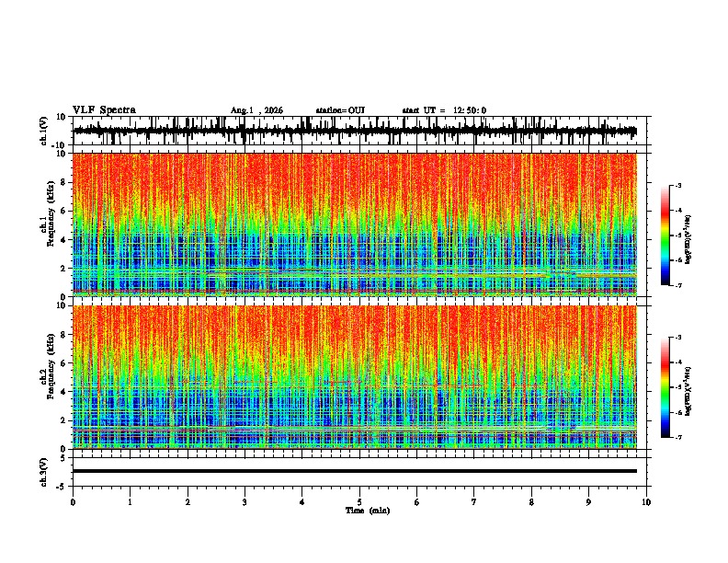The height and width of the screenshot is (563, 728).
Task: Select the date label "Aug.1 , 2026"
Action: coord(256,110)
